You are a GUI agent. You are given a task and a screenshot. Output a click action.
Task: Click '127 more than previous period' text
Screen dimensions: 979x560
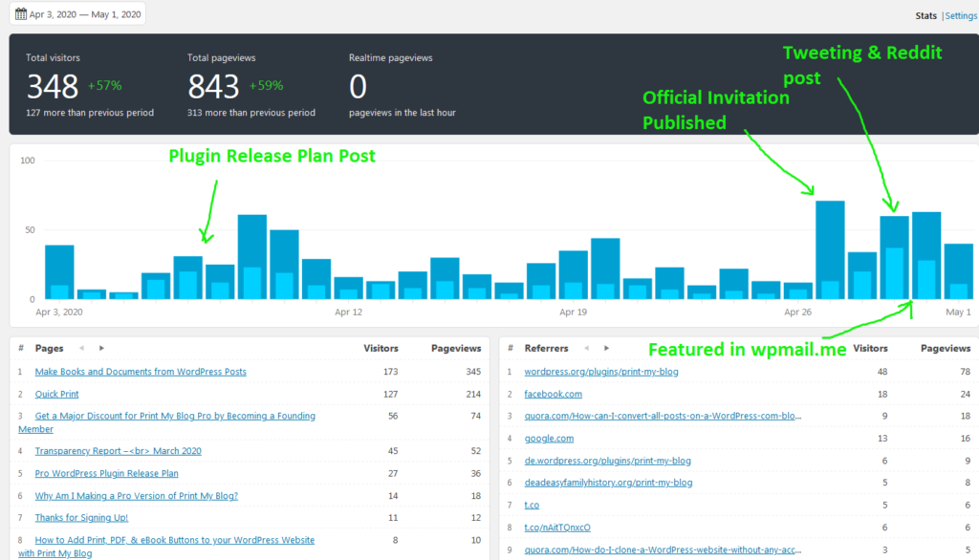click(90, 113)
